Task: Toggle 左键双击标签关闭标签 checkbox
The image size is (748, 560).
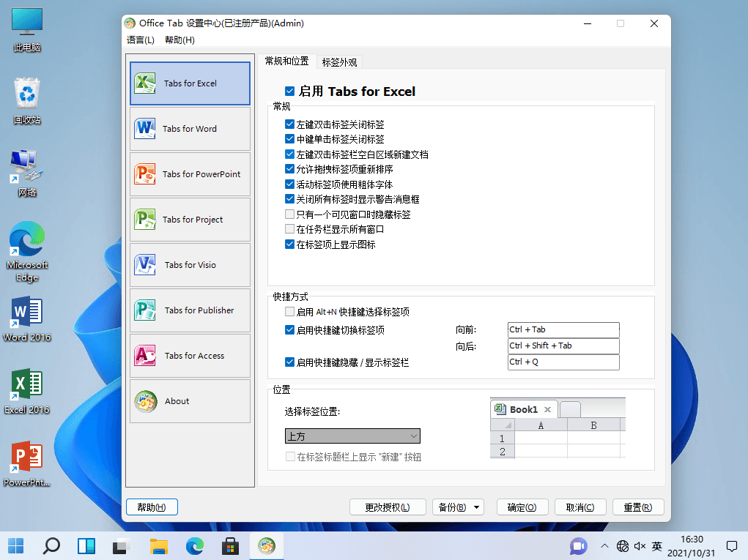Action: coord(289,124)
